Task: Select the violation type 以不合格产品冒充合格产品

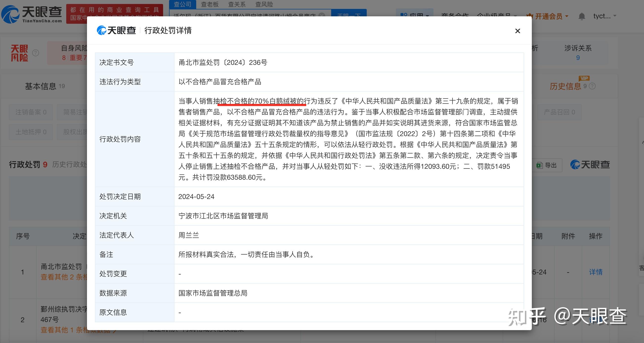Action: point(220,82)
